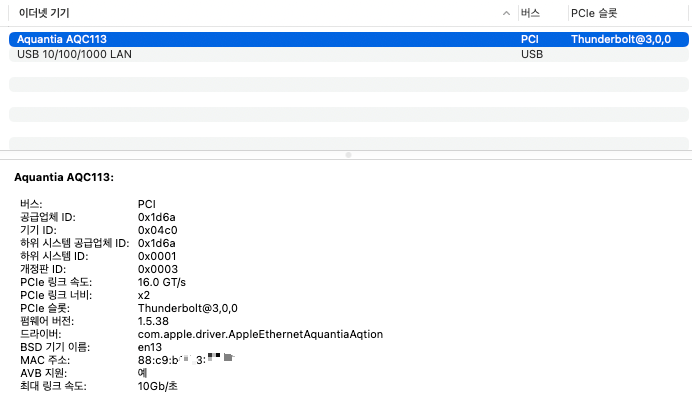This screenshot has height=401, width=692.
Task: Click the 개정판 ID value 0x0003
Action: coord(158,269)
